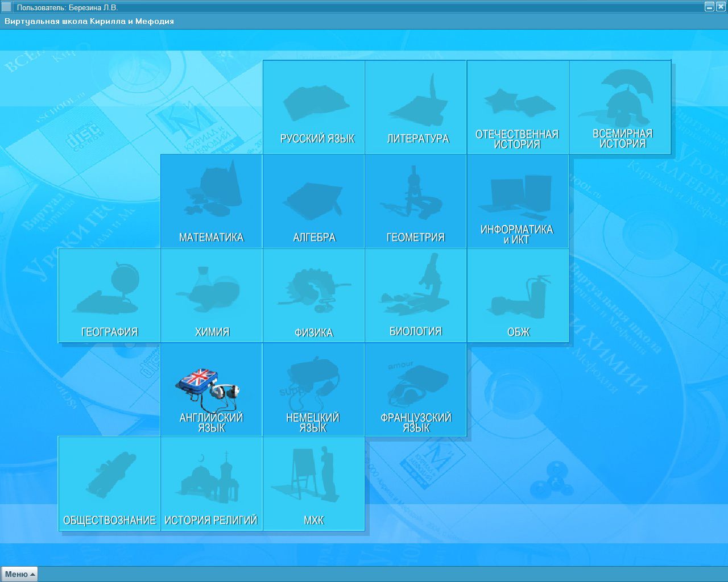Open the Химия flask tile
The width and height of the screenshot is (728, 582).
[212, 296]
